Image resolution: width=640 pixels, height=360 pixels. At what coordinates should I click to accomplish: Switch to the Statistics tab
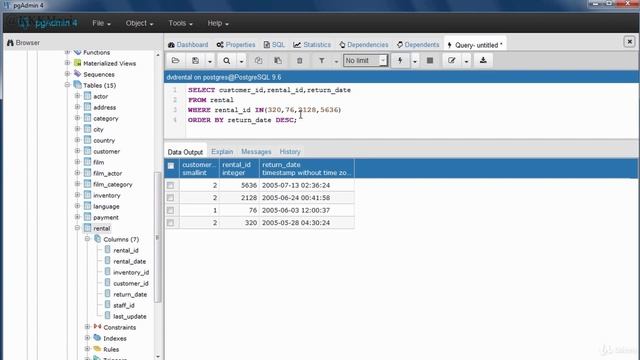(312, 44)
